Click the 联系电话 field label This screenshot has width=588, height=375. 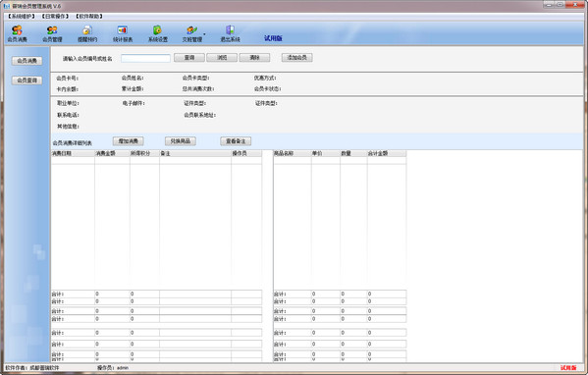click(69, 115)
